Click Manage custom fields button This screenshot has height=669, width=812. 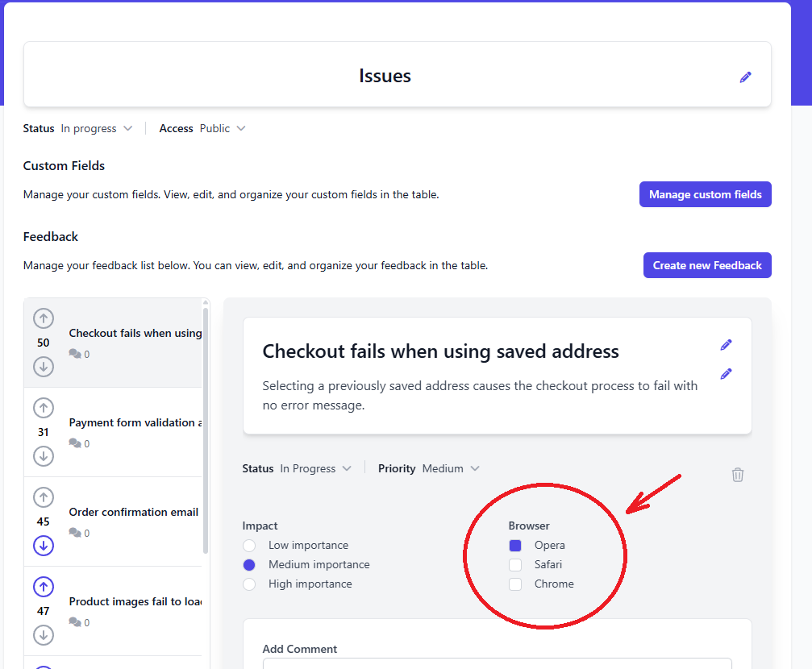tap(706, 194)
